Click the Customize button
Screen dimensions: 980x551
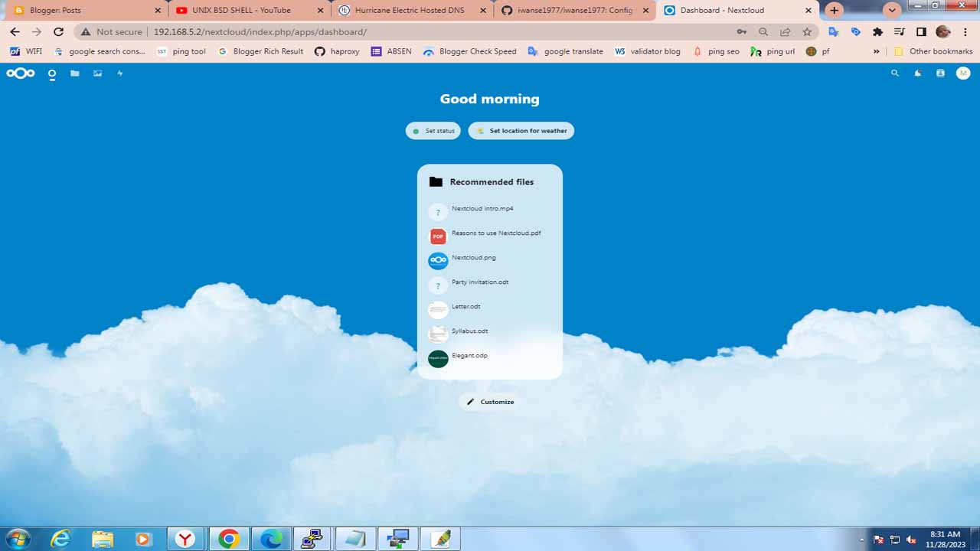click(x=488, y=401)
